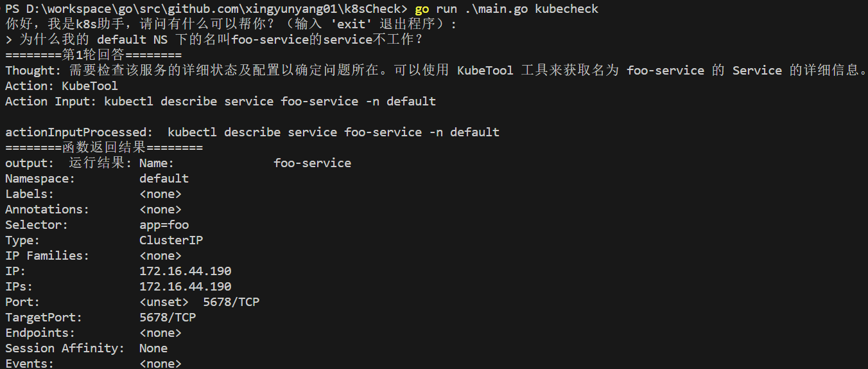Click the '172.16.44.190' value on the IPs line
Viewport: 868px width, 369px height.
point(185,287)
